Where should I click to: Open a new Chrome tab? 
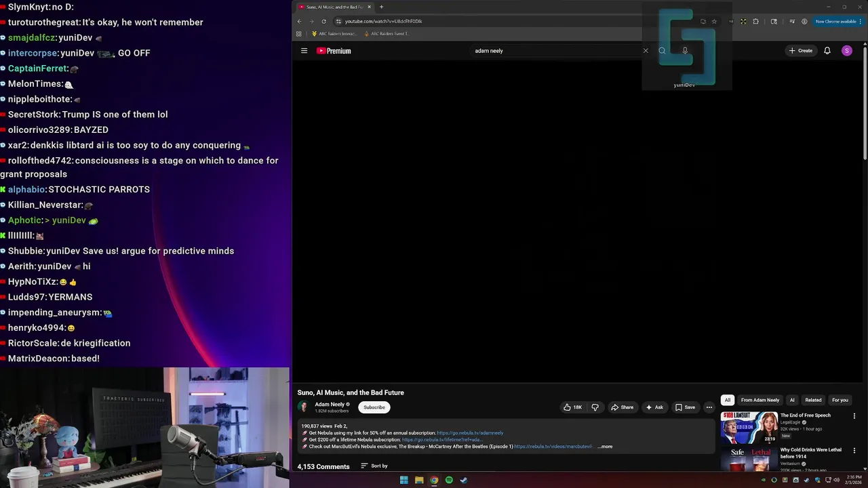381,7
